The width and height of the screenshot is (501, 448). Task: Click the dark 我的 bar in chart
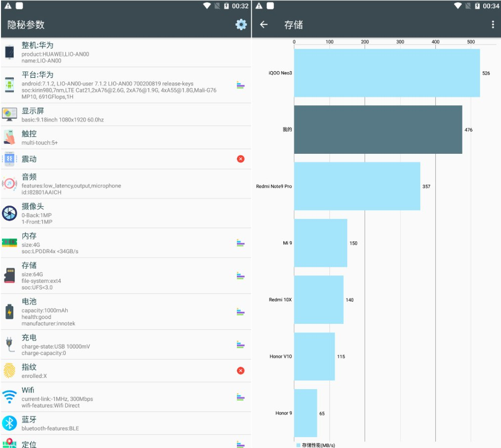378,130
